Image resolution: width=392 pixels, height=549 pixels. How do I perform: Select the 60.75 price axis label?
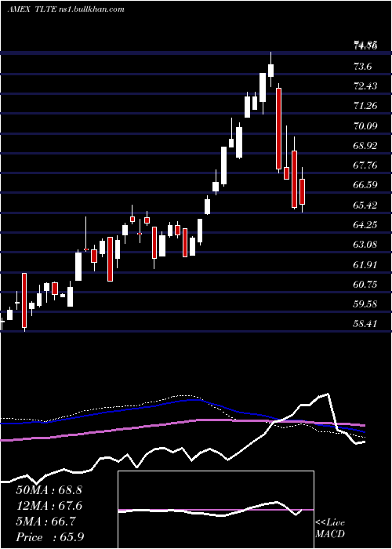click(x=365, y=284)
